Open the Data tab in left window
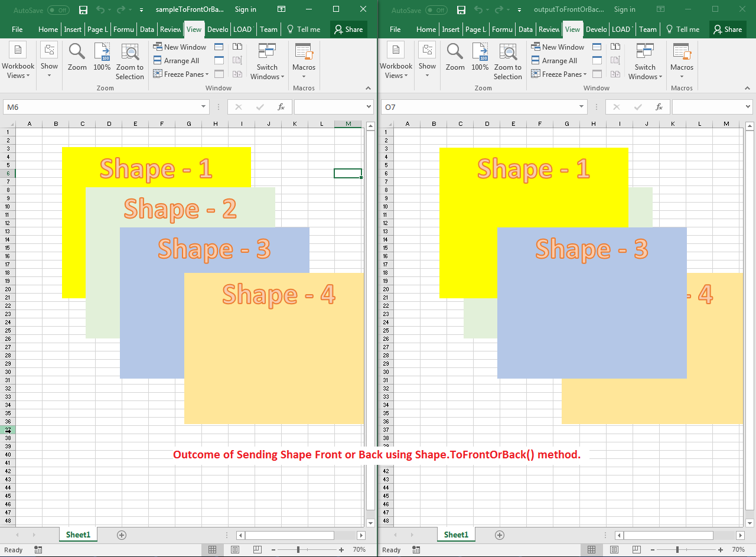The image size is (756, 557). (147, 30)
